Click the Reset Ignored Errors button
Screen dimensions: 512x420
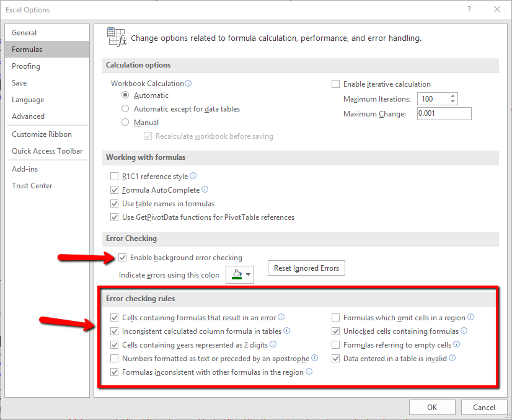click(x=306, y=268)
